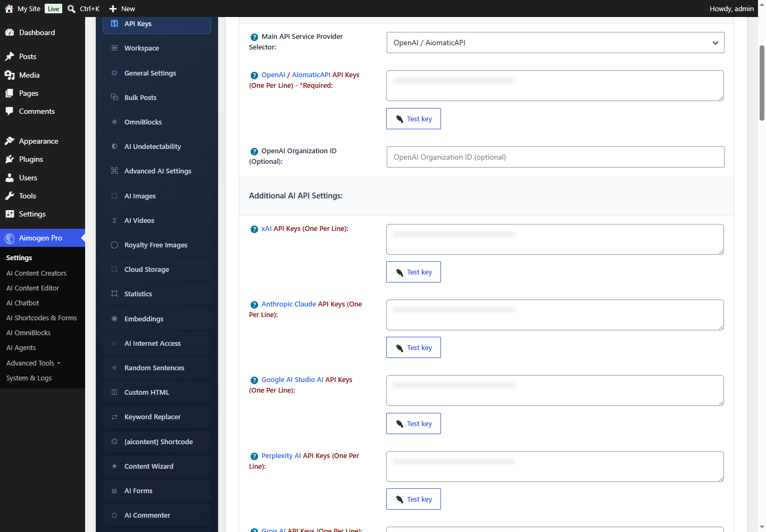Screen dimensions: 766x532
Task: Open AI Chatbot submenu item
Action: coord(23,303)
